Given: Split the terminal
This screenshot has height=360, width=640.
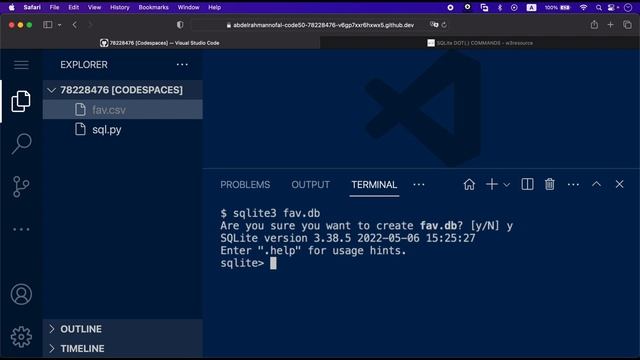Looking at the screenshot, I should click(x=527, y=184).
